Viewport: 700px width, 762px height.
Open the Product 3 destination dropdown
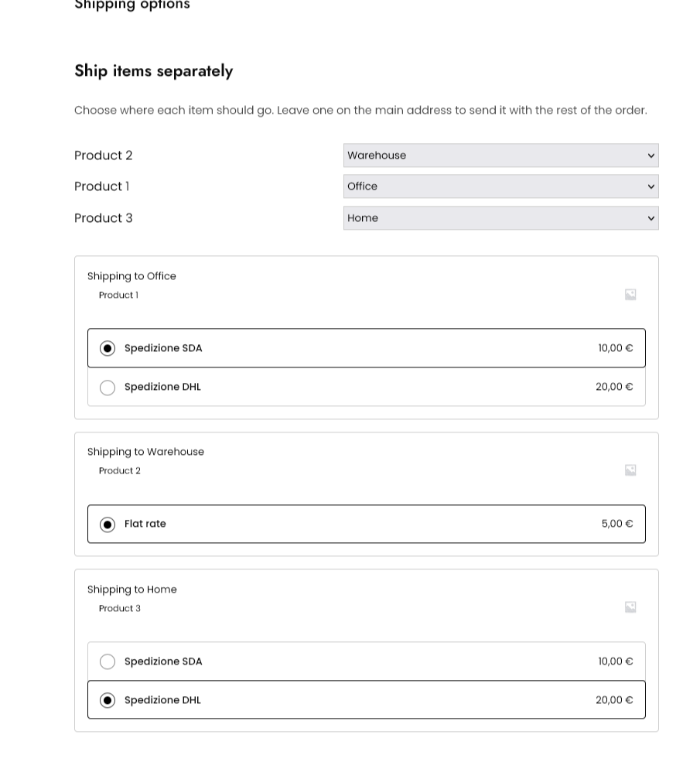click(501, 218)
